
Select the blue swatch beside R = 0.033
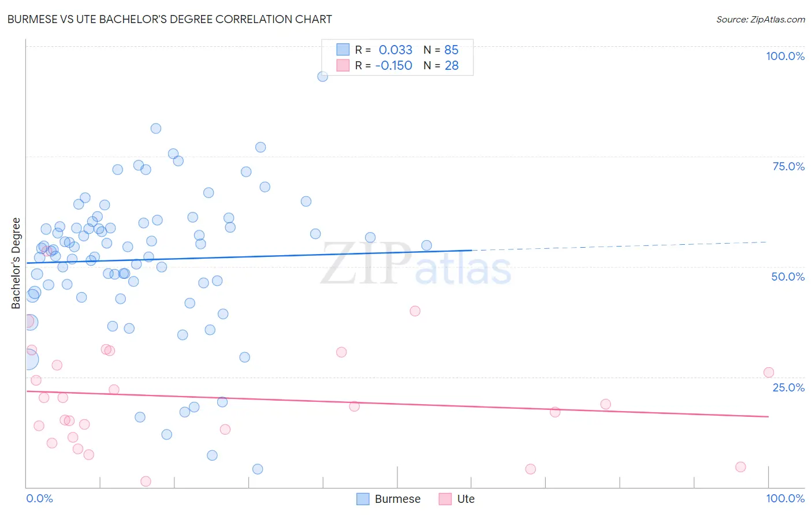(343, 50)
